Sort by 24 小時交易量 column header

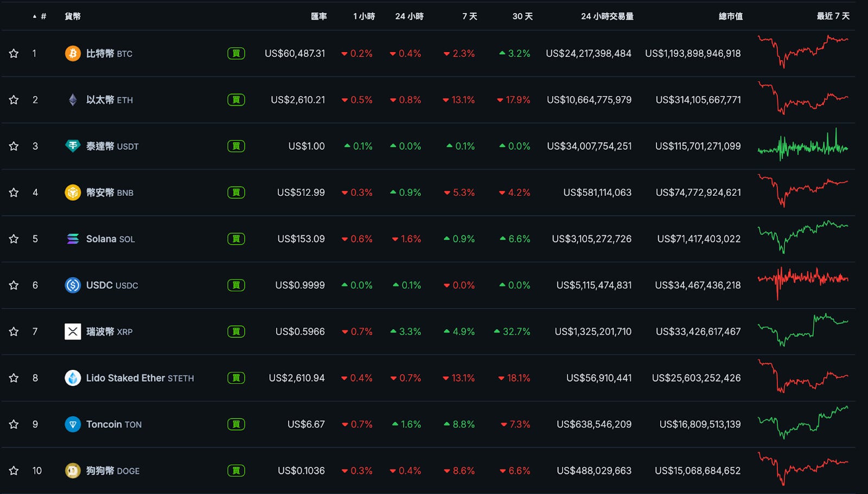click(x=607, y=16)
